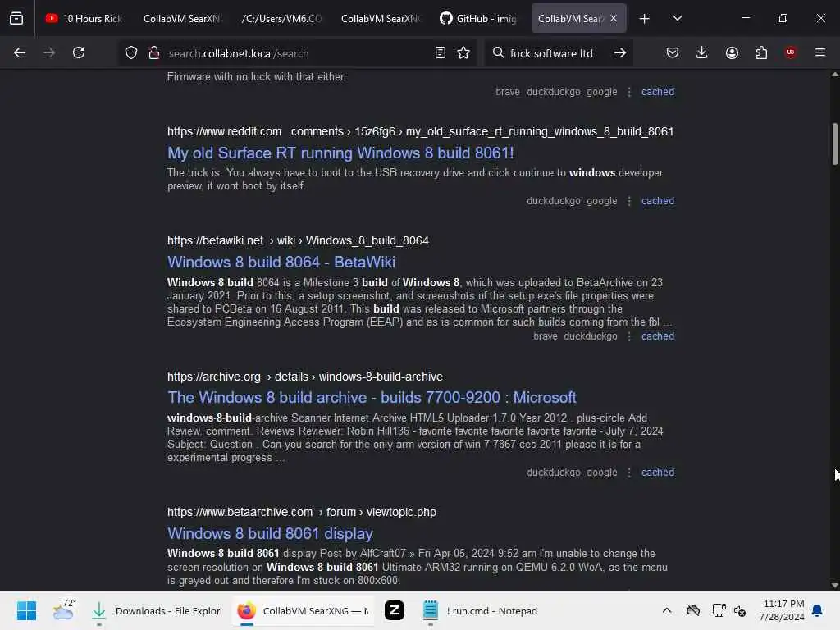Open My old Surface RT result link
840x630 pixels.
tap(340, 153)
